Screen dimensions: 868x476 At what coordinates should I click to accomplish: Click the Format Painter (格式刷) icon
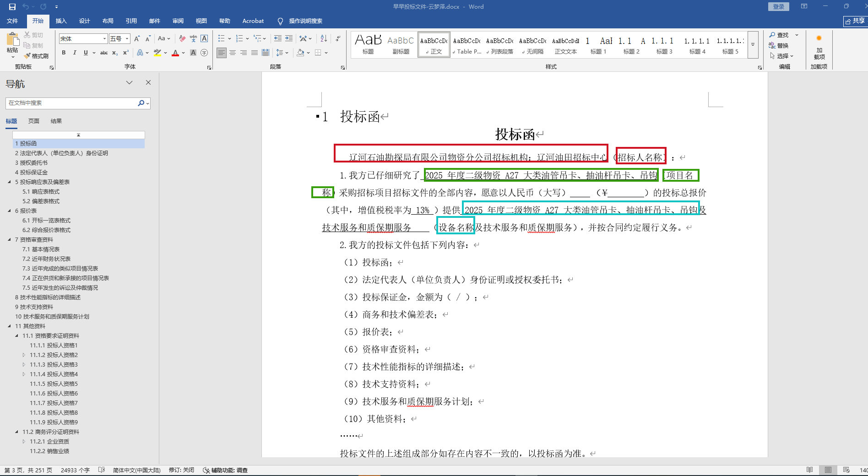coord(36,56)
